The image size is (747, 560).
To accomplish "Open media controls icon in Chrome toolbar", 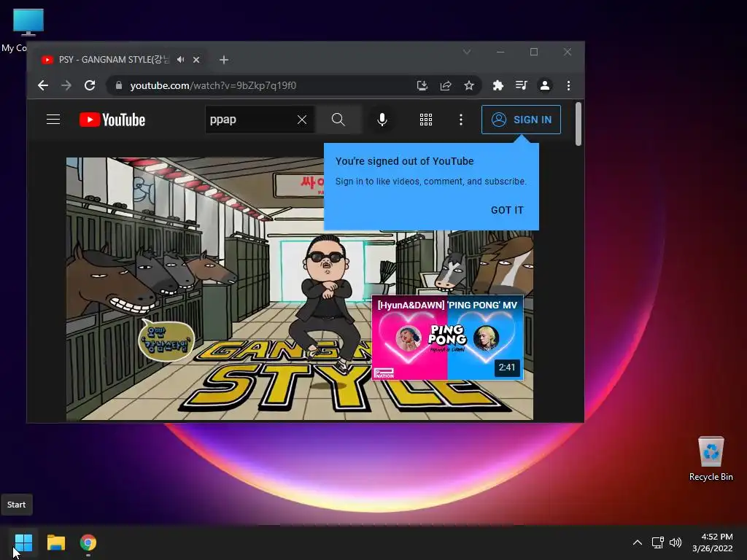I will pos(521,86).
